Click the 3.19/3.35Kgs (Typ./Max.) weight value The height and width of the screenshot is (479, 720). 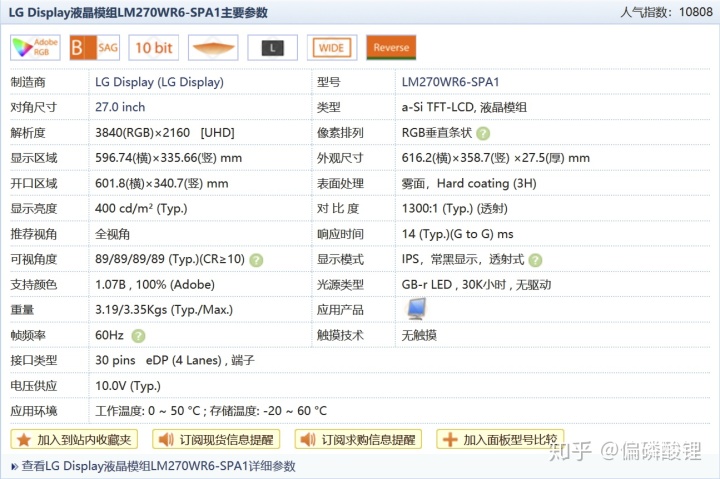coord(164,310)
